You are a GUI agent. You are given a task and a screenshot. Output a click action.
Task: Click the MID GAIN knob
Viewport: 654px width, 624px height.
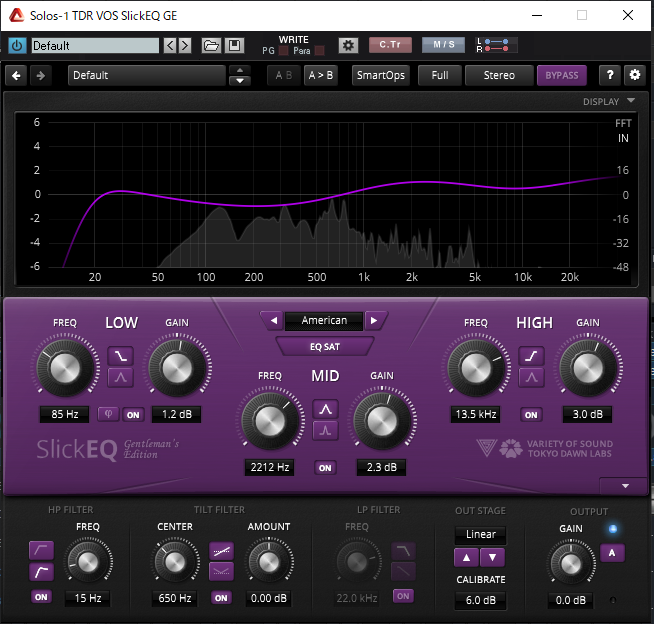point(381,421)
